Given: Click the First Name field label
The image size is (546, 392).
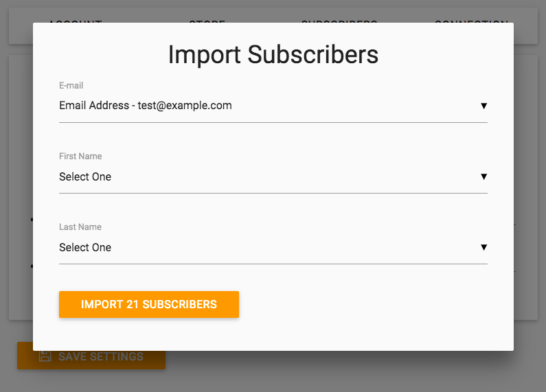Looking at the screenshot, I should [80, 157].
